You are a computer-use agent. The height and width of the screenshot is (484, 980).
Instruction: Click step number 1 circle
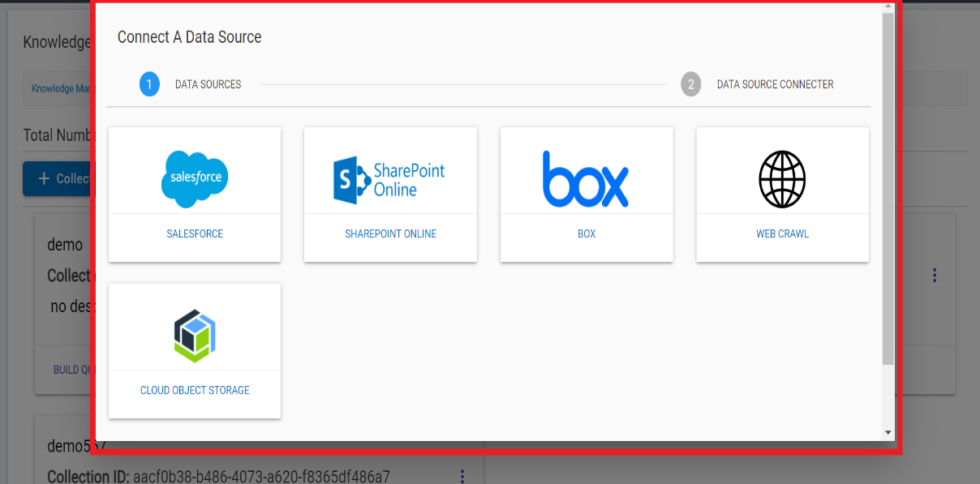[x=149, y=84]
